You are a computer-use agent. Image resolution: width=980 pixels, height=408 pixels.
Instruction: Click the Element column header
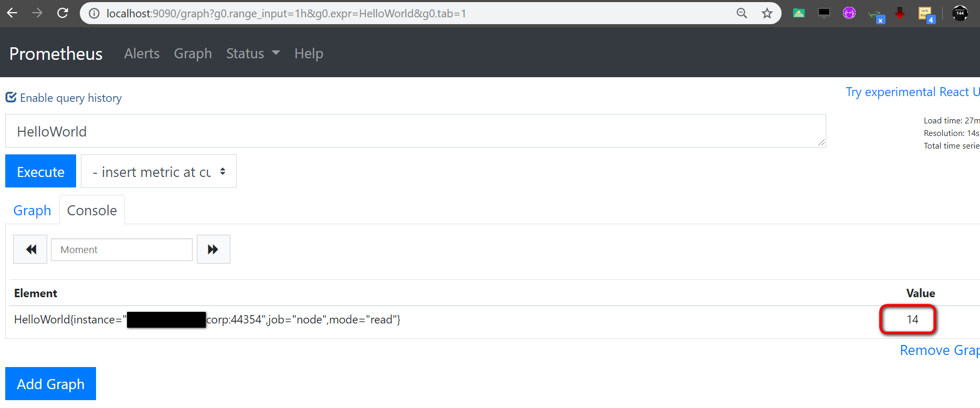point(36,293)
